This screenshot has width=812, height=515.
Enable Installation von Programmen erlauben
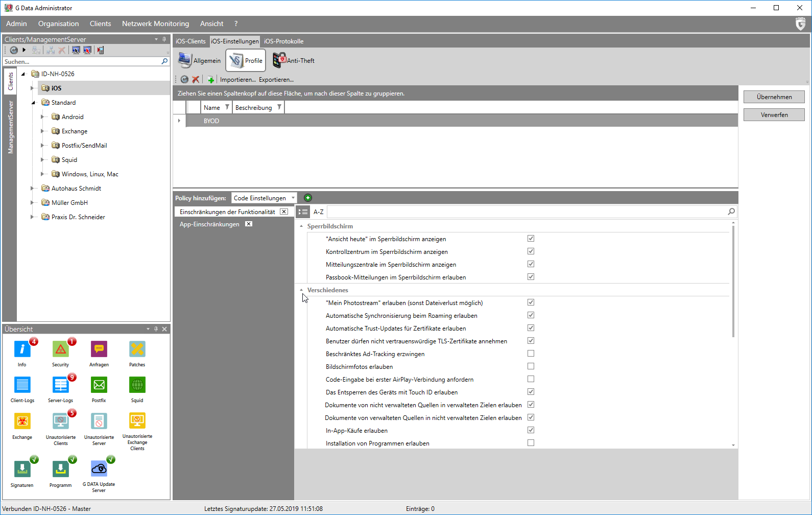coord(531,443)
